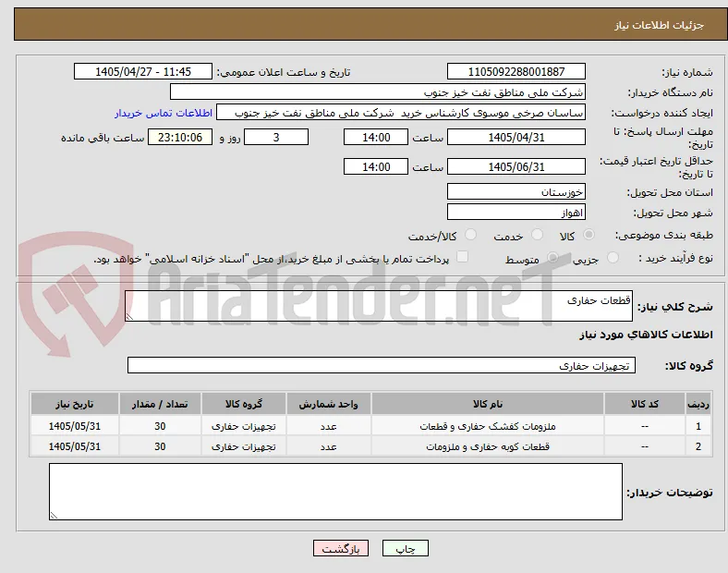This screenshot has width=728, height=573.
Task: Click the اهواز city field
Action: click(516, 213)
